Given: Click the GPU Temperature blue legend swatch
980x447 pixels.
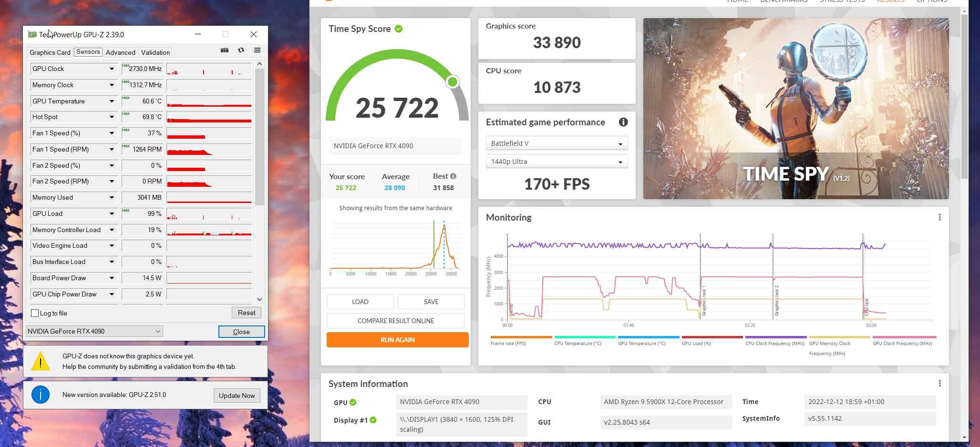Looking at the screenshot, I should click(x=649, y=337).
